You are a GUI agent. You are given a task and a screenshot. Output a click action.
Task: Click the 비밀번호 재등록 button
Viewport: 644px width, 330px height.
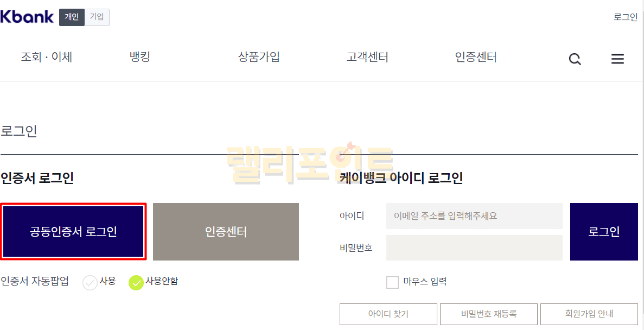point(488,314)
